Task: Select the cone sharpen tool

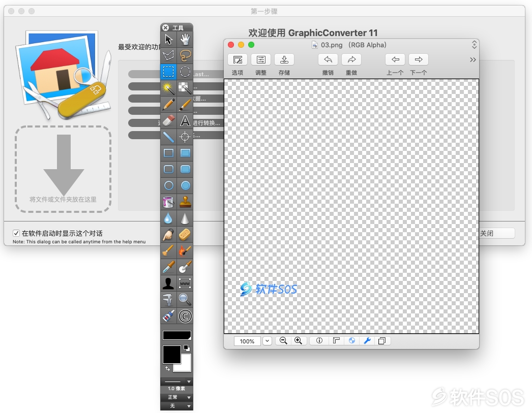Action: coord(185,218)
